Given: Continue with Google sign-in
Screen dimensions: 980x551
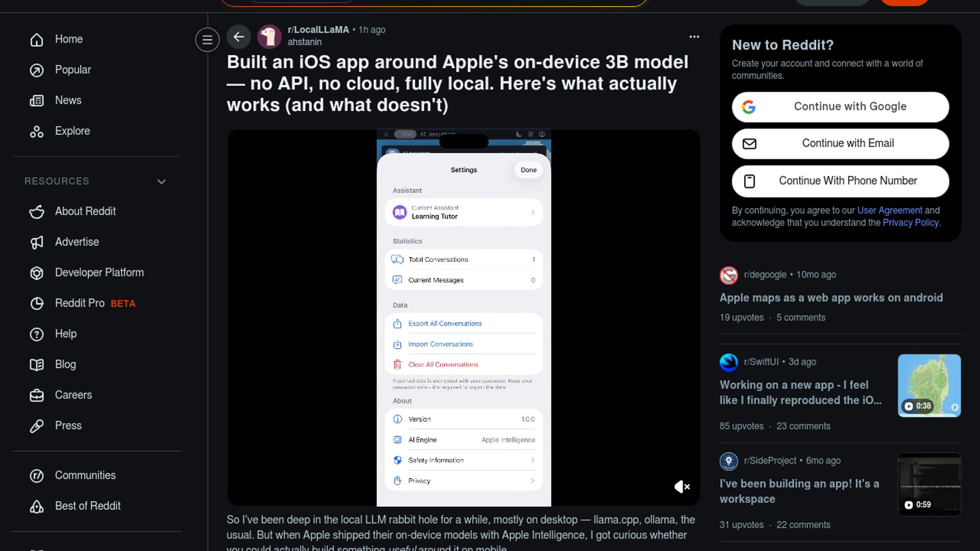Looking at the screenshot, I should pos(840,107).
